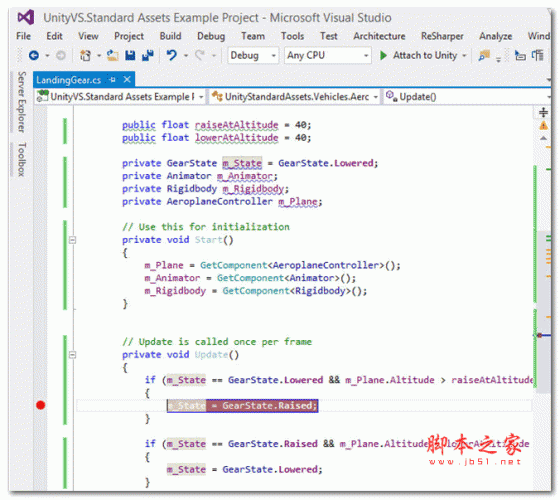Click the Redo arrow icon

coord(200,55)
